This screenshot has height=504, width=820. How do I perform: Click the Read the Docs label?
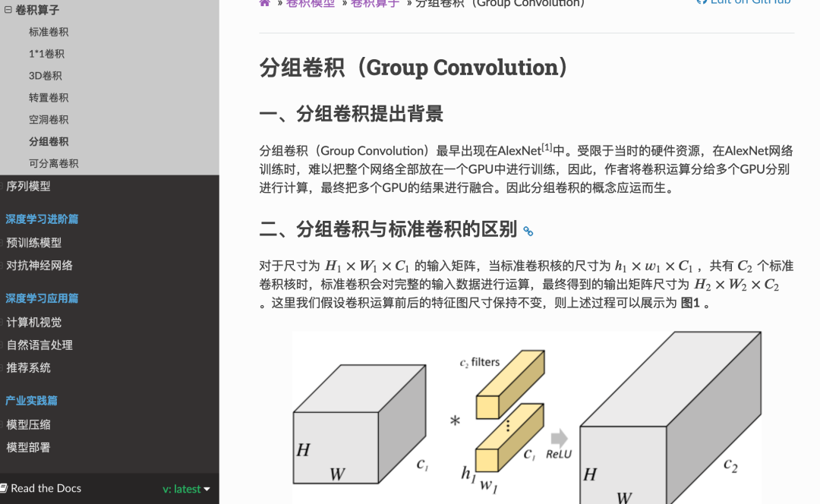46,488
